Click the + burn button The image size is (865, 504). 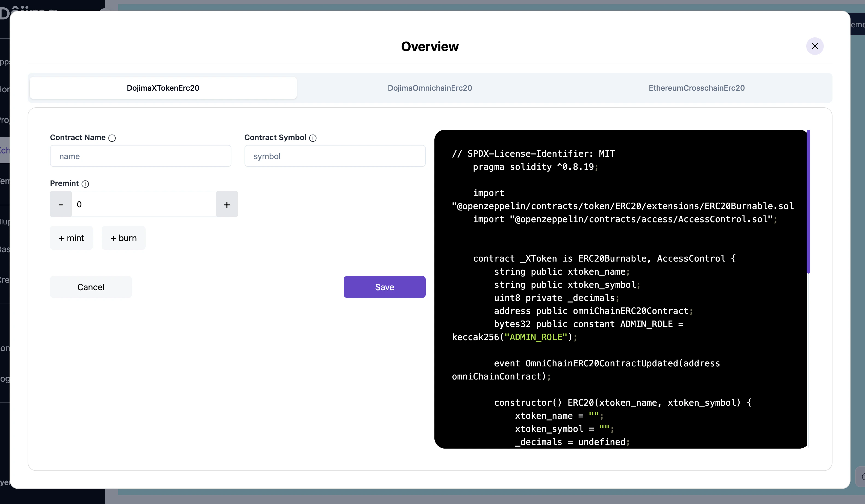click(123, 238)
